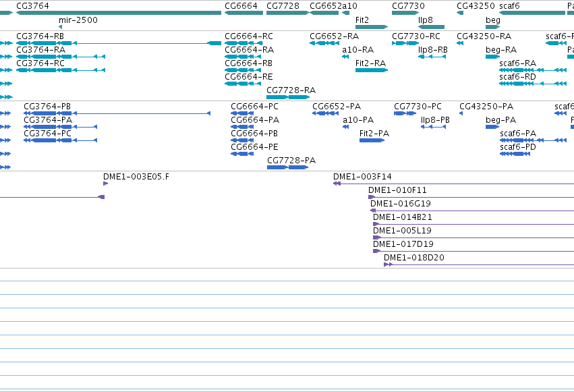Select protein scaf6-PD

coord(515,154)
